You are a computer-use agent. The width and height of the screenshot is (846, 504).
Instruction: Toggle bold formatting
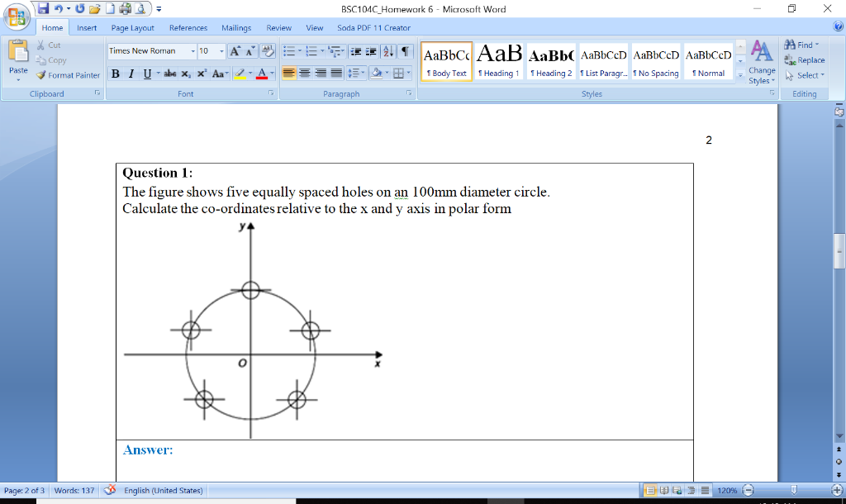pyautogui.click(x=115, y=74)
